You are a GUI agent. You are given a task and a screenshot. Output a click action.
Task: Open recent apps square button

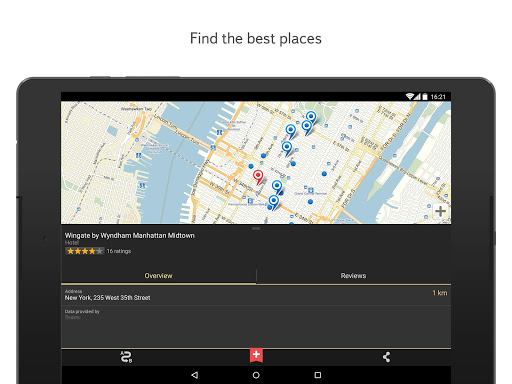click(318, 375)
